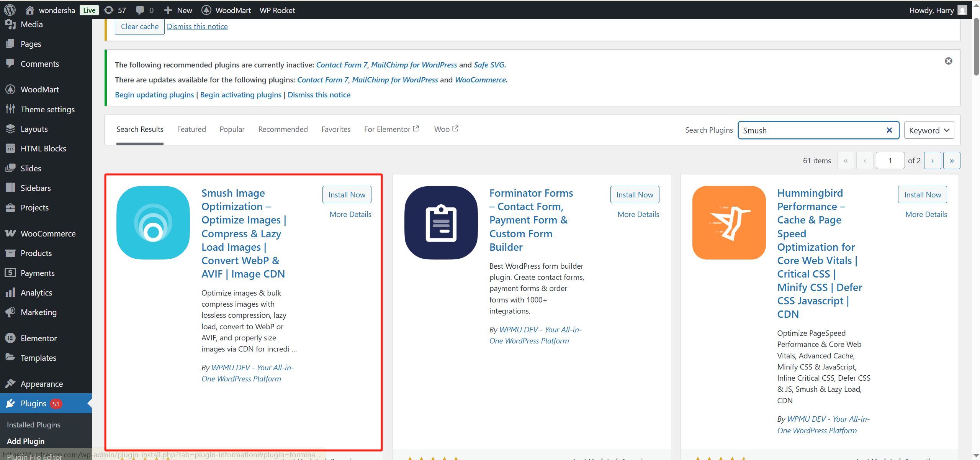Open Elementor in the sidebar menu
This screenshot has height=460, width=980.
[x=38, y=338]
